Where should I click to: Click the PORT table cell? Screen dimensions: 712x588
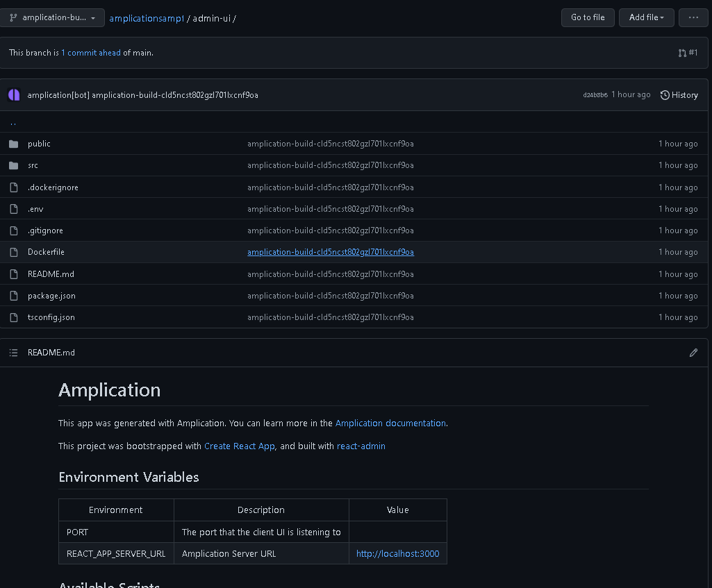(x=116, y=532)
